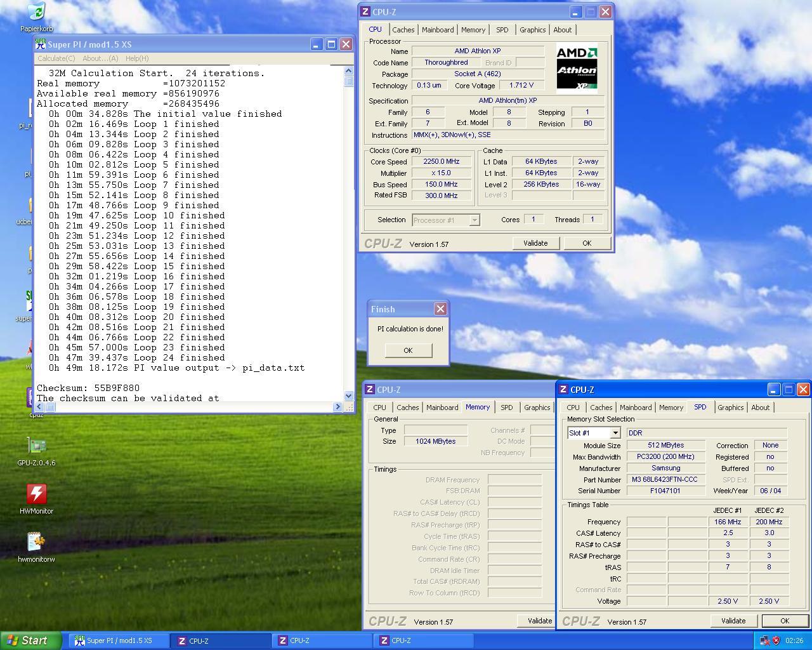Click the Core Speed 2250.0 MHz field
The width and height of the screenshot is (812, 650).
(x=442, y=161)
